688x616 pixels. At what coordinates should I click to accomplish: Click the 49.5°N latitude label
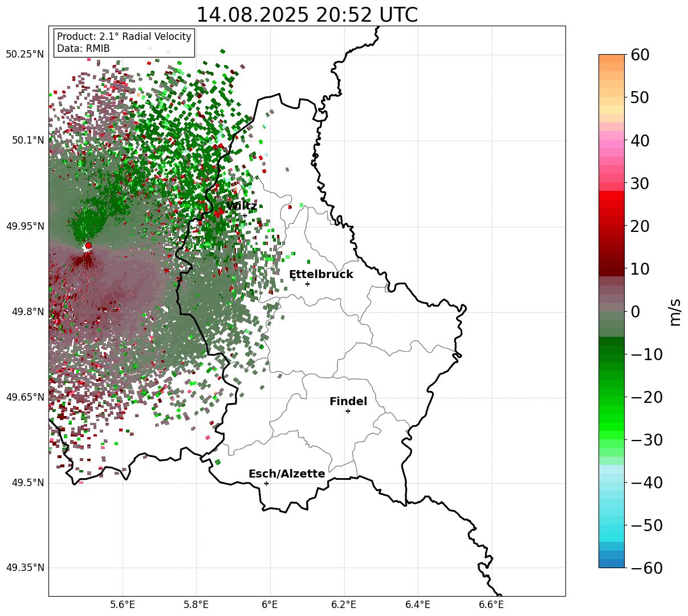coord(27,483)
